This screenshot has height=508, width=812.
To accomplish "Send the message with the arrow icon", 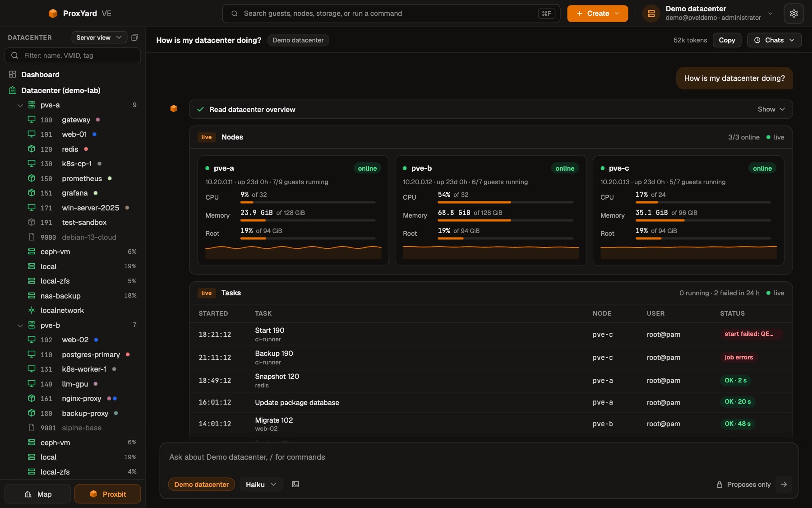I will coord(784,485).
